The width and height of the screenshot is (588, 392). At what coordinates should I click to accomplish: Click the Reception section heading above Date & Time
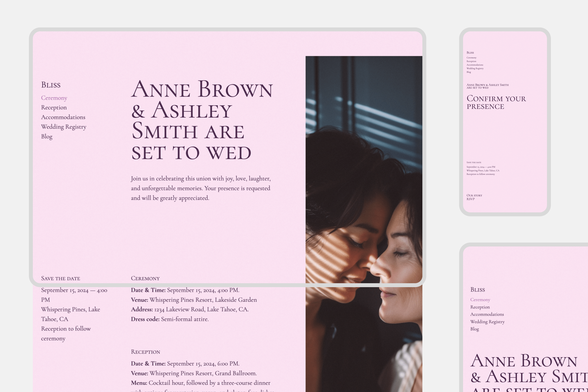(x=145, y=352)
